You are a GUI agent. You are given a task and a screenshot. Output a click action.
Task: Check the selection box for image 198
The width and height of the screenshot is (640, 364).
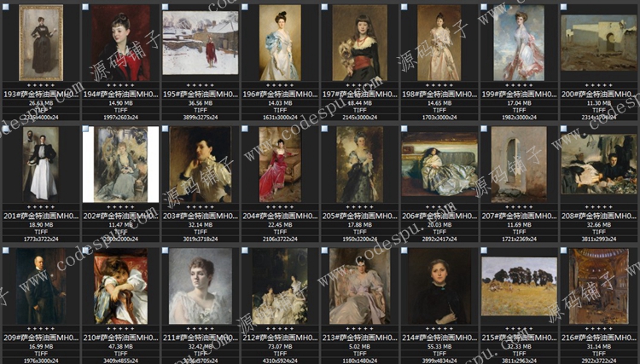(404, 7)
